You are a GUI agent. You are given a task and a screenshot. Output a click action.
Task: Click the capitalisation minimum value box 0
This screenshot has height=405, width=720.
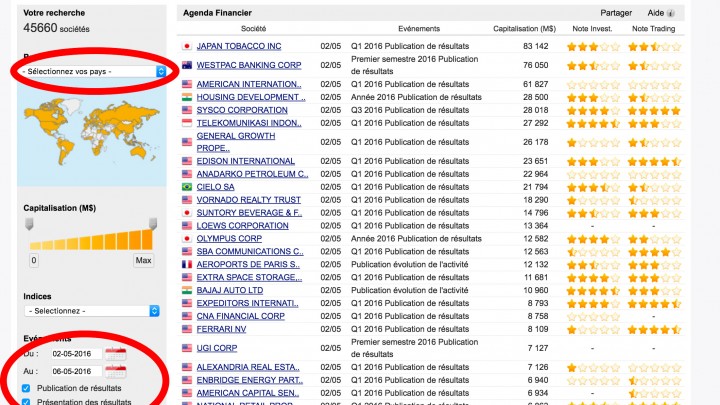tap(34, 260)
